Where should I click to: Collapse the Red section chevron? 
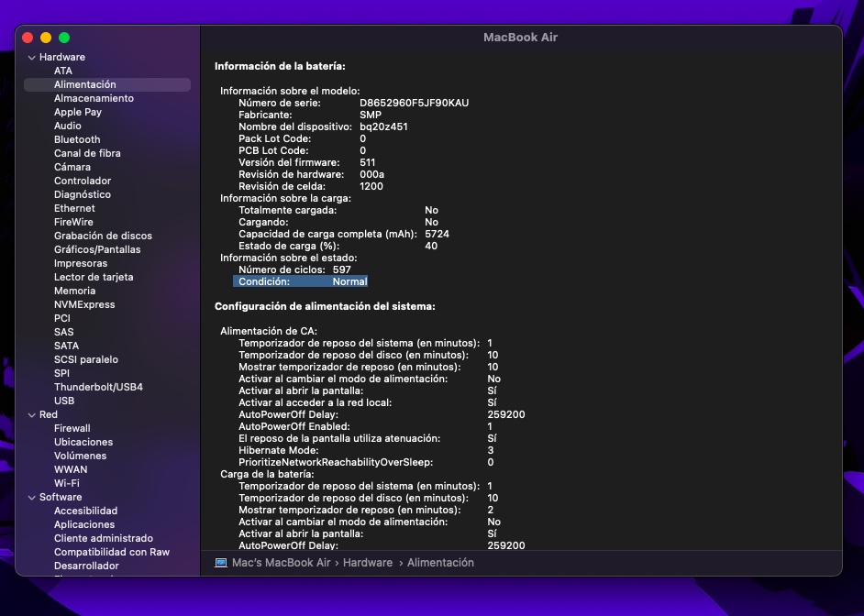coord(31,414)
